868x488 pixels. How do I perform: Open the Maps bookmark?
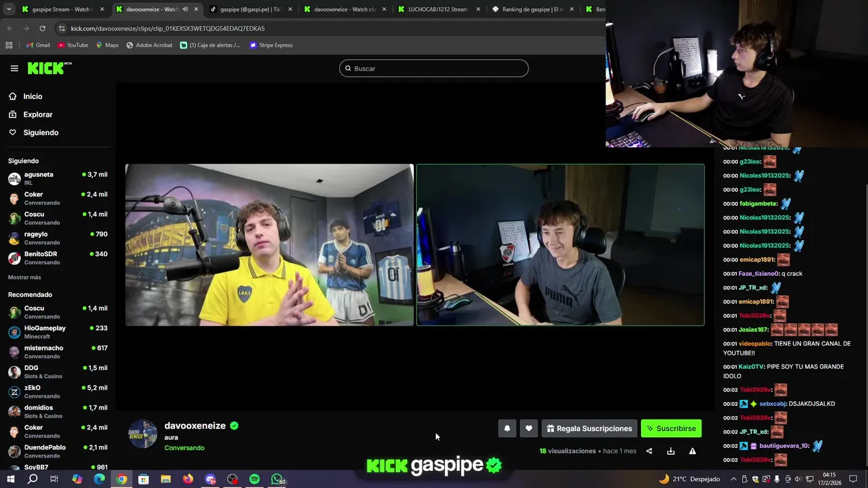pyautogui.click(x=107, y=45)
